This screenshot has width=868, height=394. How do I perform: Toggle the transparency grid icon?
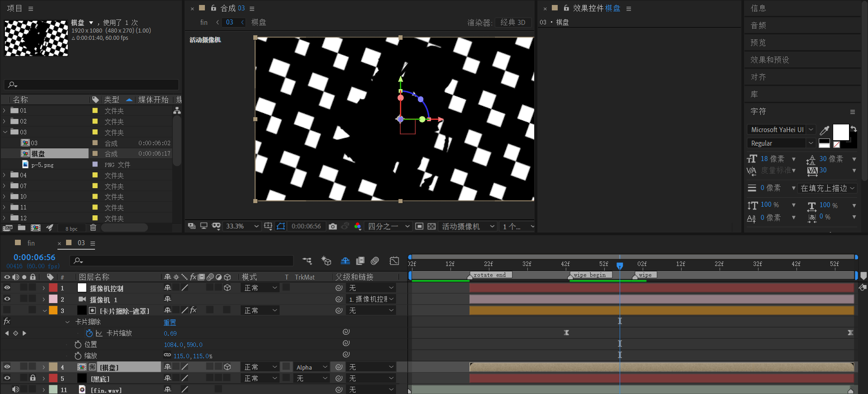pos(432,226)
